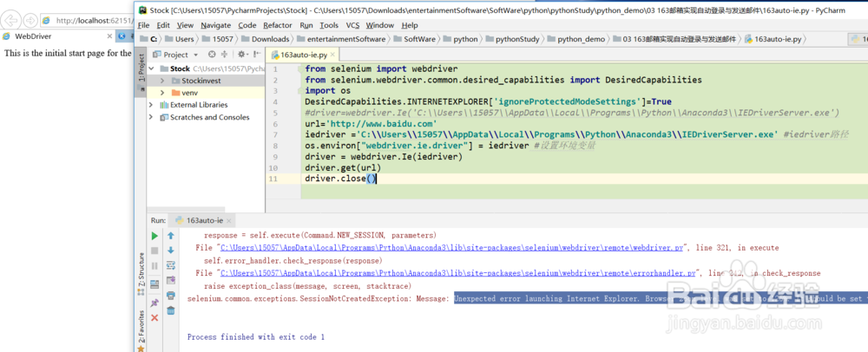The image size is (868, 352).
Task: Click Restore layout icon in Run panel
Action: click(x=155, y=284)
